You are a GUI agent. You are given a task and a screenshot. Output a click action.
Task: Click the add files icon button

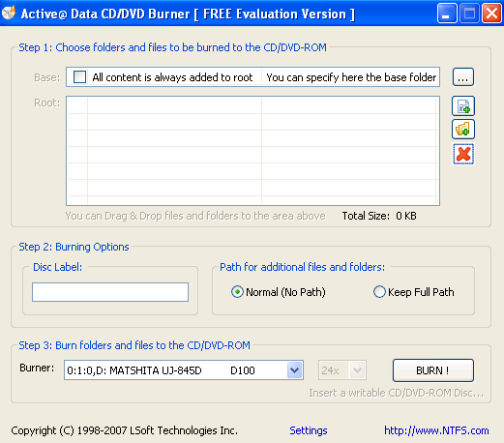point(463,106)
